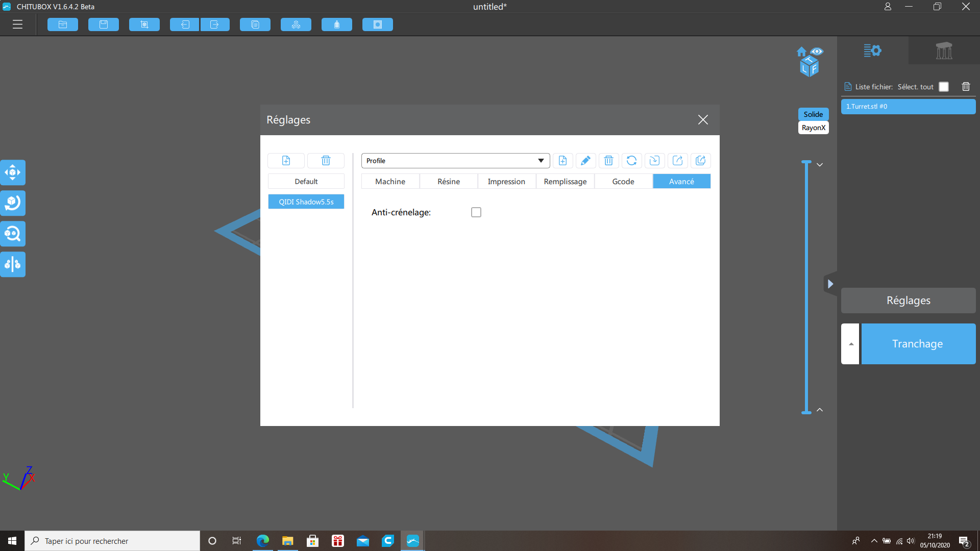980x551 pixels.
Task: Select the Mirror tool in left sidebar
Action: click(13, 264)
